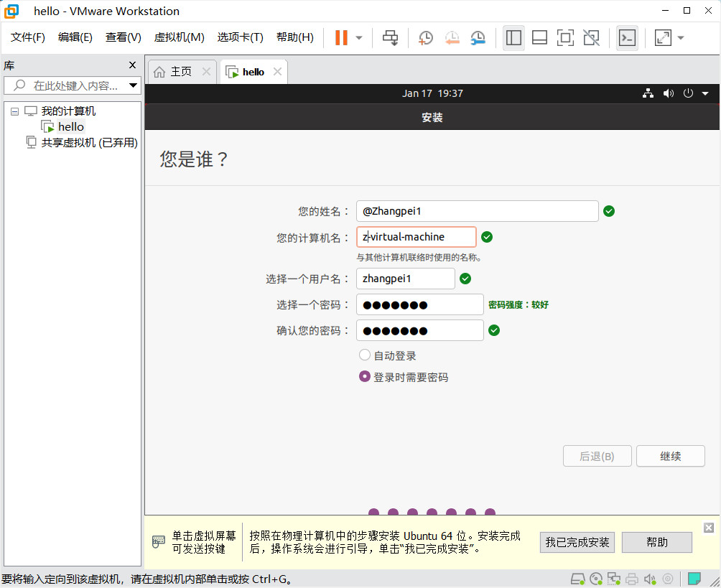721x588 pixels.
Task: Toggle the thumbnail bar view icon
Action: point(539,38)
